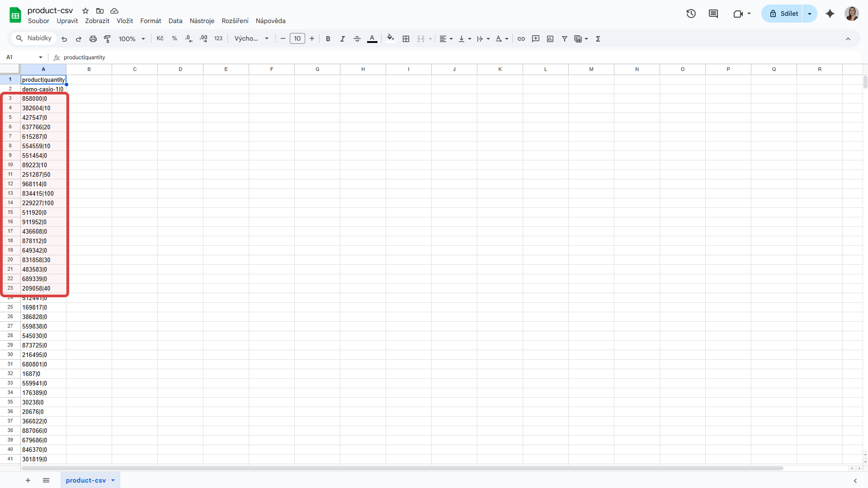Toggle strikethrough formatting
The height and width of the screenshot is (488, 868).
(x=357, y=39)
